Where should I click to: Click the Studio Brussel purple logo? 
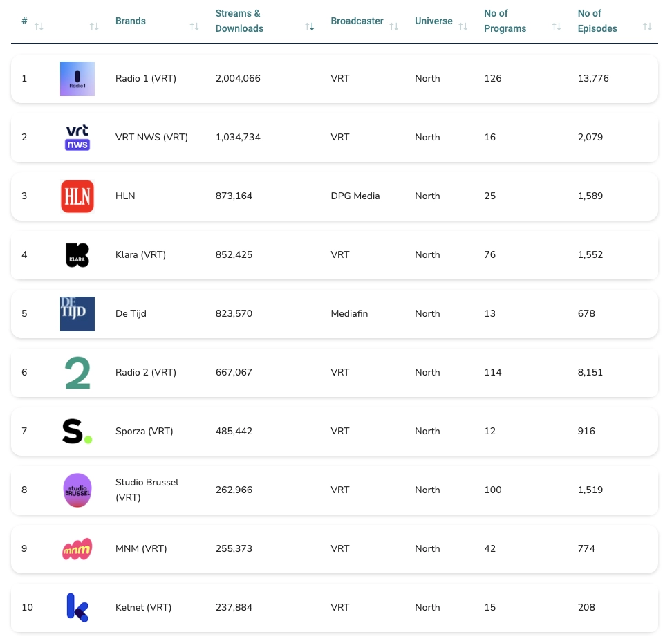tap(77, 490)
